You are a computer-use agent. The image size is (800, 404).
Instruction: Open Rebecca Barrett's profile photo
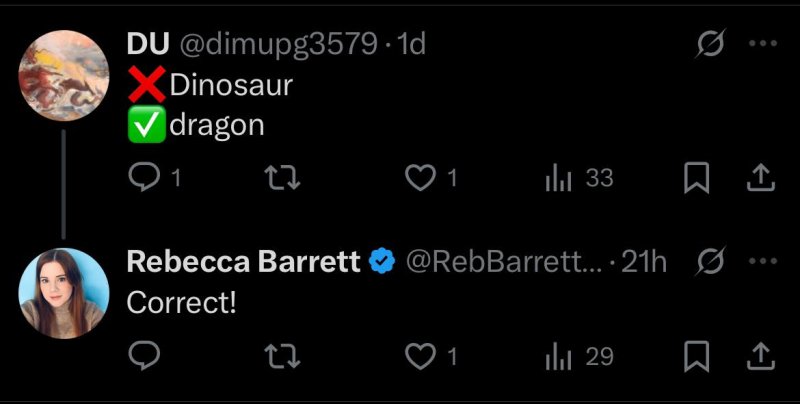pyautogui.click(x=64, y=293)
